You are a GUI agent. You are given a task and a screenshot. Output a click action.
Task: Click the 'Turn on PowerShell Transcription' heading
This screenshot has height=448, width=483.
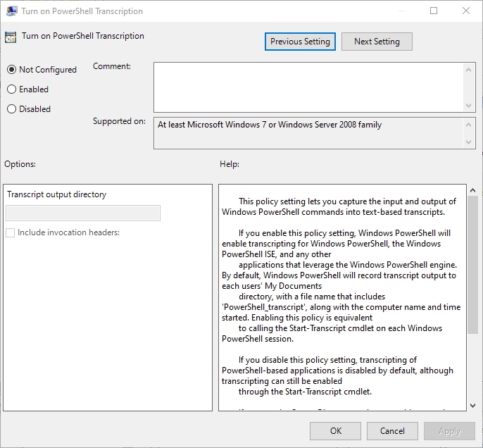pos(83,36)
